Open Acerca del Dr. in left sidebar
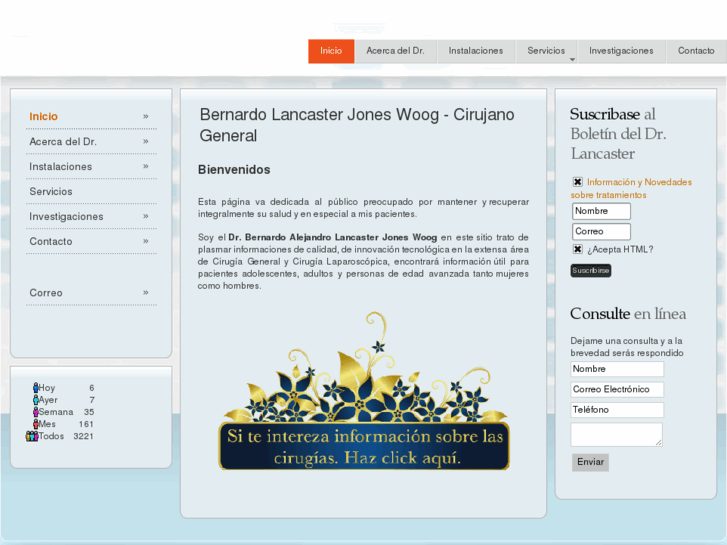Viewport: 727px width, 545px height. 63,141
